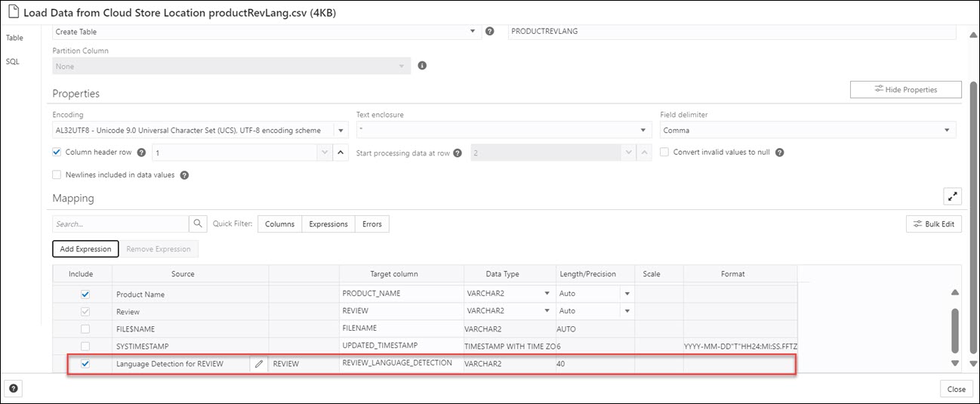Click help icon next to Newlines included
Viewport: 980px width, 404px height.
(x=184, y=175)
